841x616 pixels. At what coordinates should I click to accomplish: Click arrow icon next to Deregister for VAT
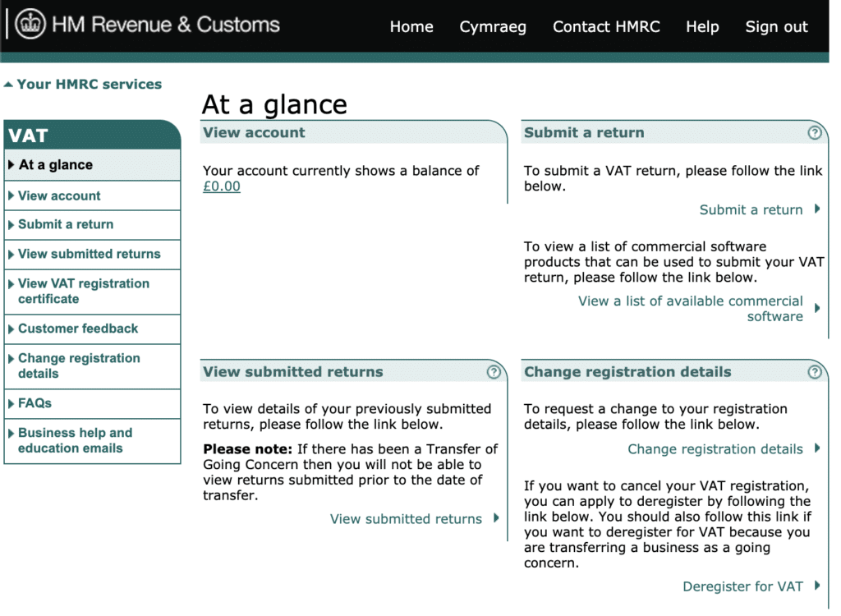point(817,586)
